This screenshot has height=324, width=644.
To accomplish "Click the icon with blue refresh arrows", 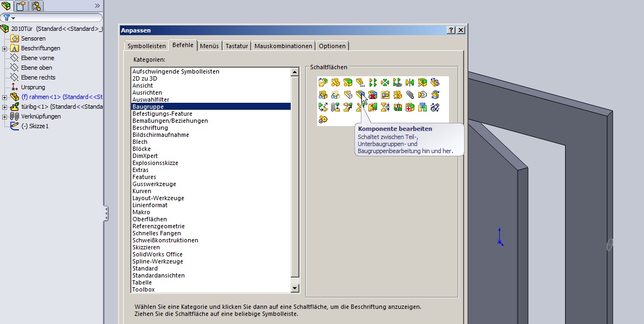I will 435,95.
